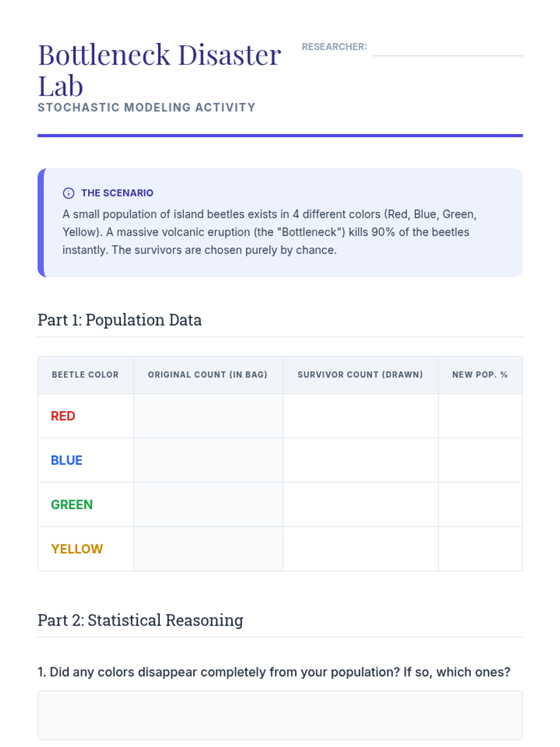
Task: Click the question 1 answer box
Action: tap(280, 715)
